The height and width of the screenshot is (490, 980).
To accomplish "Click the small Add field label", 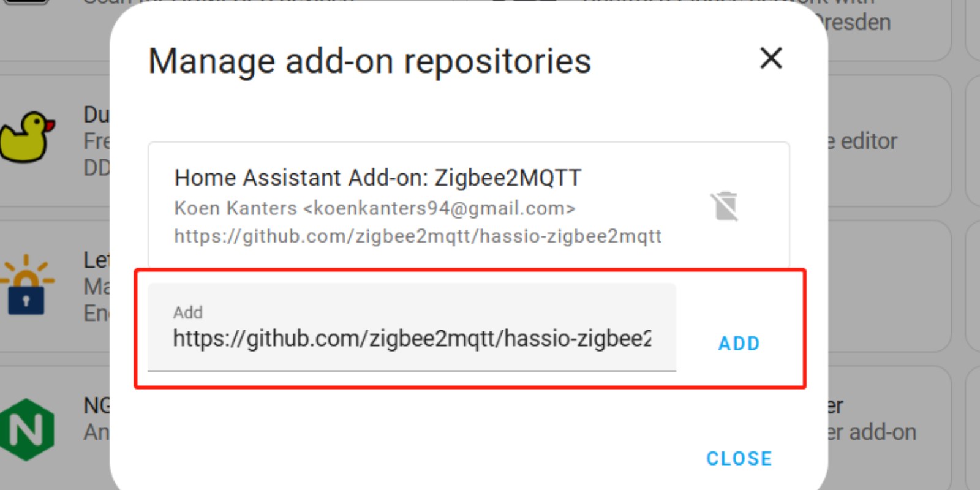I will 187,312.
